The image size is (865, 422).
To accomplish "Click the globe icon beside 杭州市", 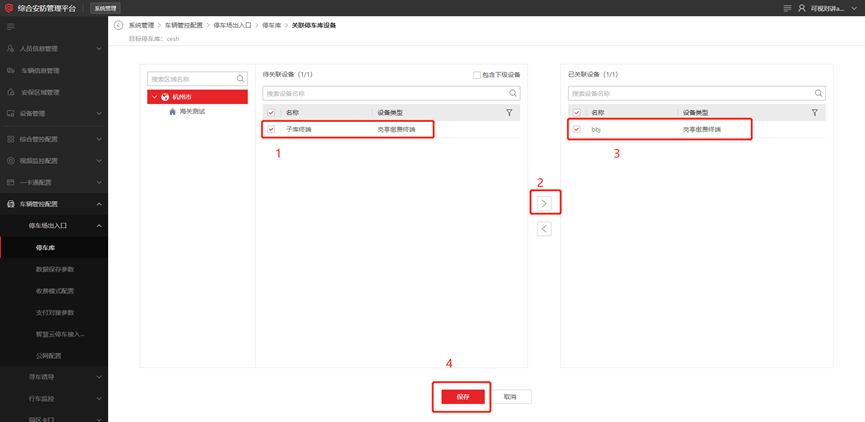I will [x=165, y=97].
